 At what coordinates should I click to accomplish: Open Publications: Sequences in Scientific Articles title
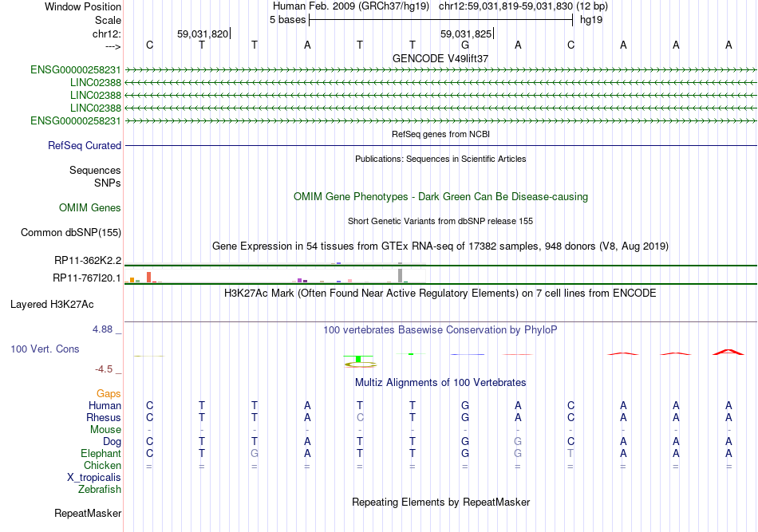pos(440,159)
